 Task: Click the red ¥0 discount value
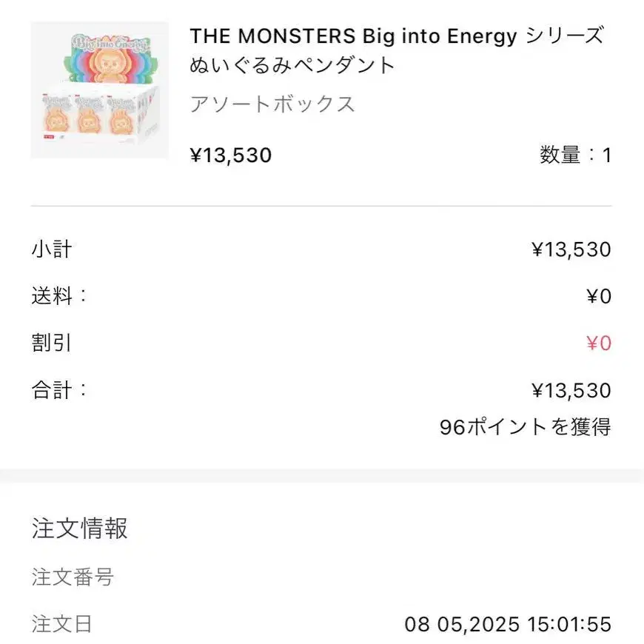598,343
